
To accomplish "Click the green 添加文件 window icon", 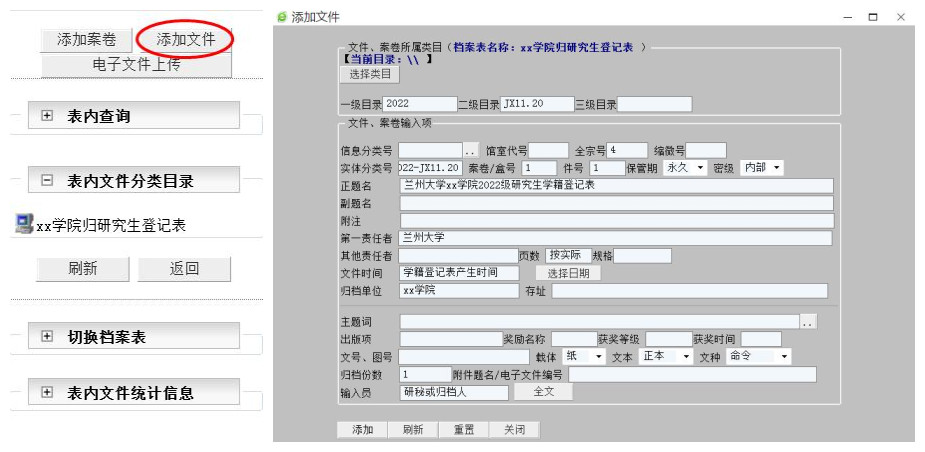I will tap(282, 17).
